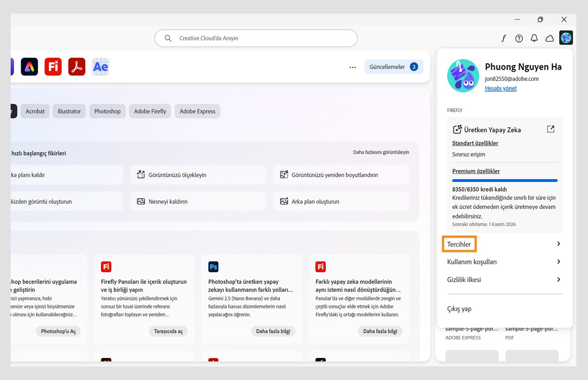Open Üretken Yapay Zeka external link icon
Image resolution: width=588 pixels, height=380 pixels.
[x=551, y=129]
